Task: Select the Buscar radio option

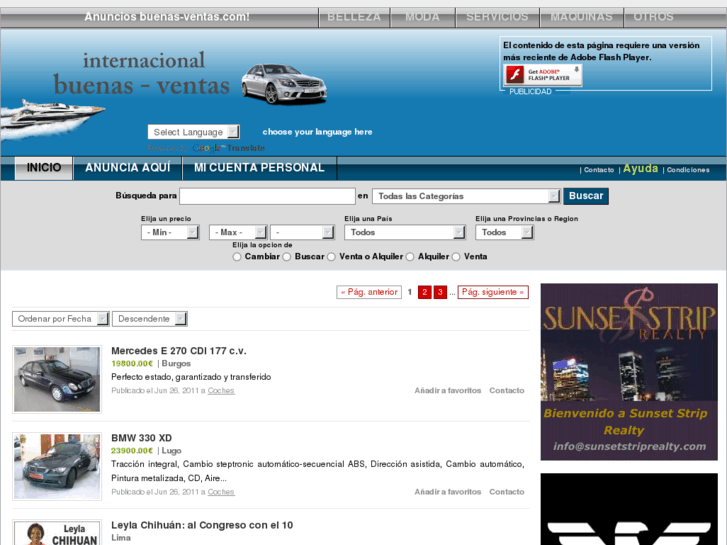Action: tap(287, 257)
